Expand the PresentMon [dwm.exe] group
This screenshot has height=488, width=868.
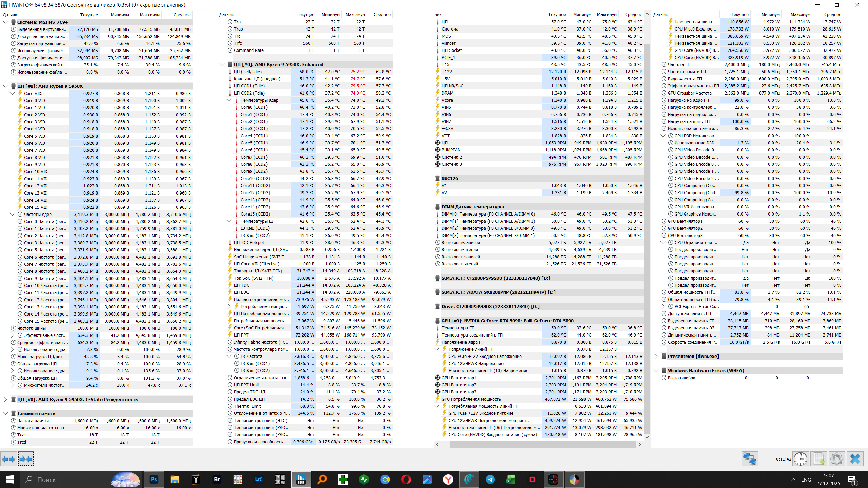[656, 356]
